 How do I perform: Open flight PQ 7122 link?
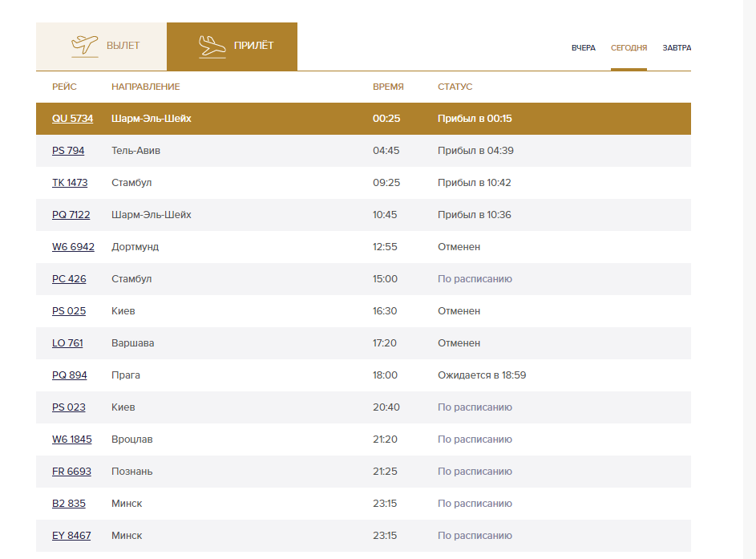[x=71, y=215]
